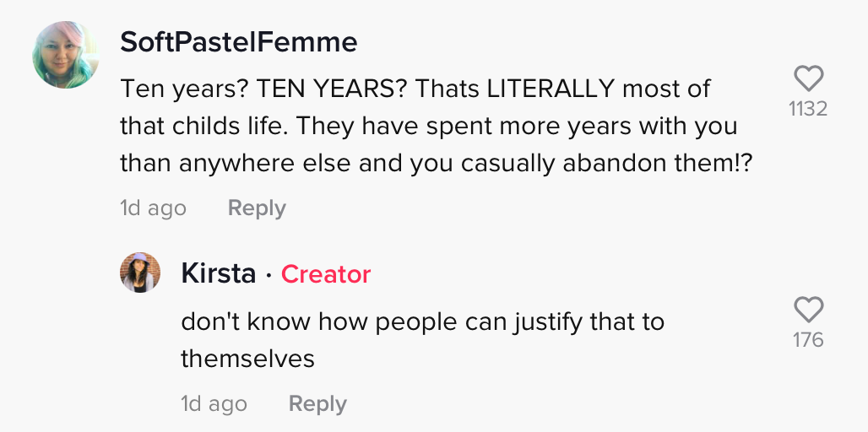Click the word LITERALLY in the first comment
Screen dimensions: 868x432
point(551,89)
